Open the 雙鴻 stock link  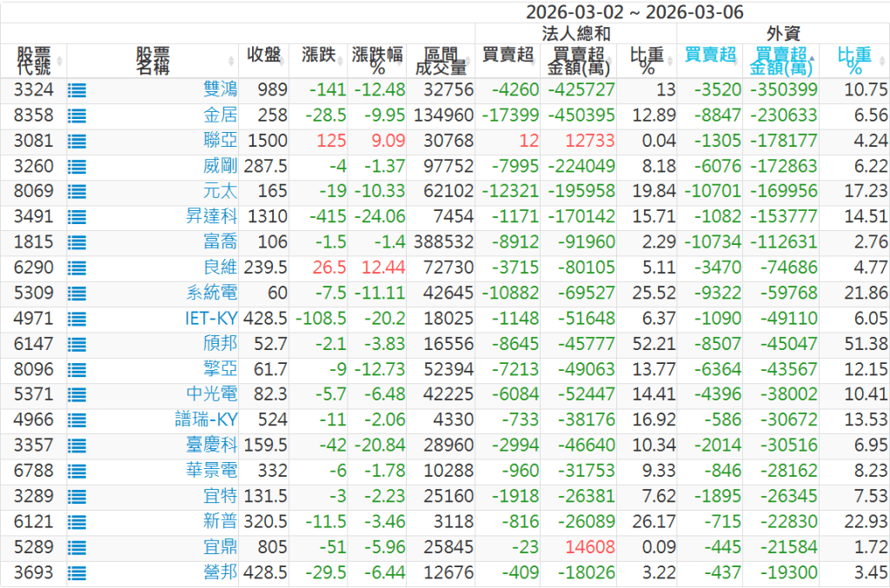(x=220, y=90)
